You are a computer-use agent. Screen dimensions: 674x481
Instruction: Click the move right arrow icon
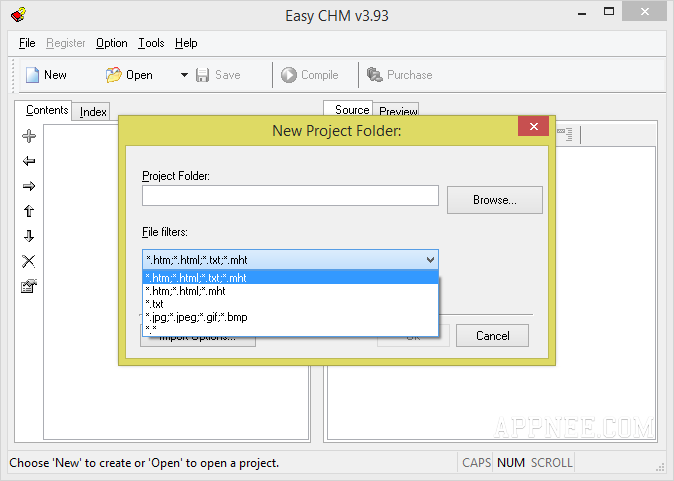click(x=29, y=186)
